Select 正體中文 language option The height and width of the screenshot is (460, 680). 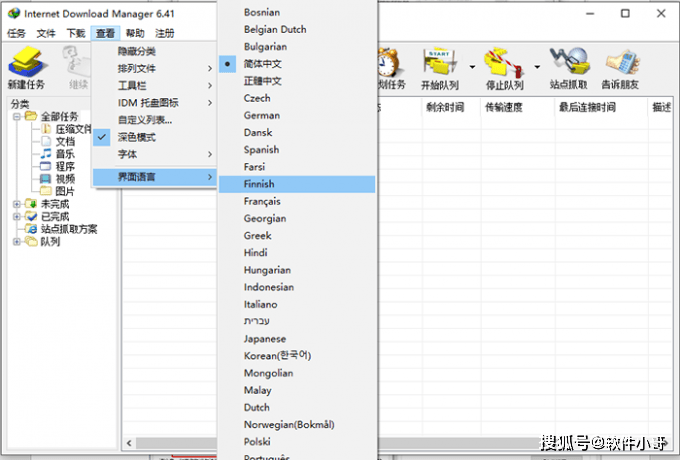click(x=297, y=81)
